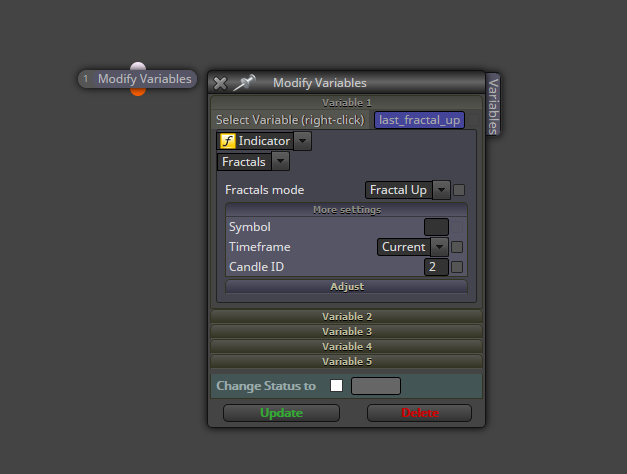Image resolution: width=627 pixels, height=474 pixels.
Task: Enable the Change Status to checkbox
Action: [x=336, y=386]
